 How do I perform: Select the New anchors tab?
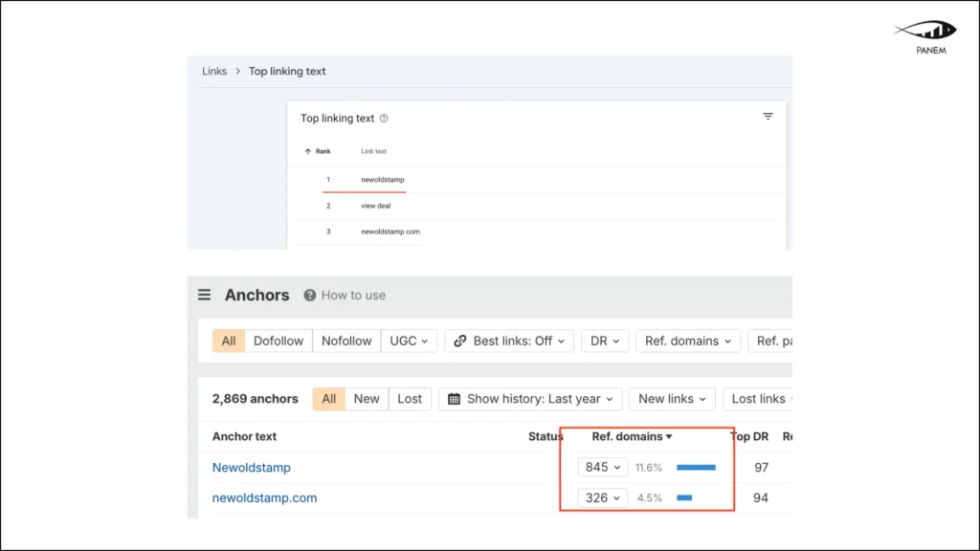pyautogui.click(x=367, y=399)
